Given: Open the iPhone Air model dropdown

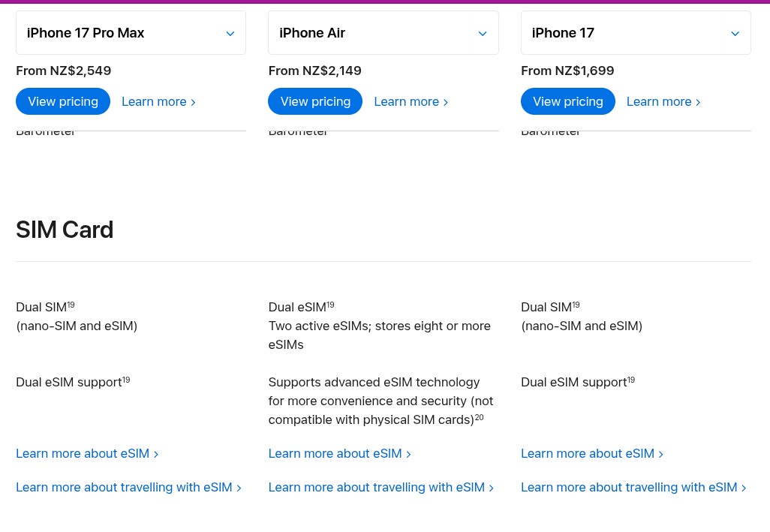Looking at the screenshot, I should (383, 33).
